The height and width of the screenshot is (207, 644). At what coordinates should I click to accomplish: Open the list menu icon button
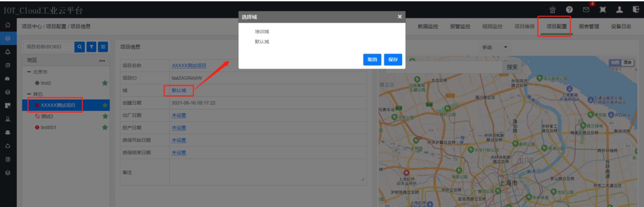click(x=103, y=47)
